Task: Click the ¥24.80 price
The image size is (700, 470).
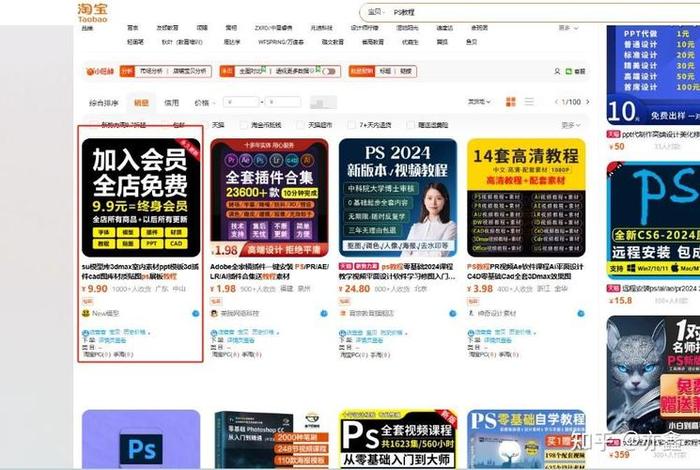Action: (354, 289)
